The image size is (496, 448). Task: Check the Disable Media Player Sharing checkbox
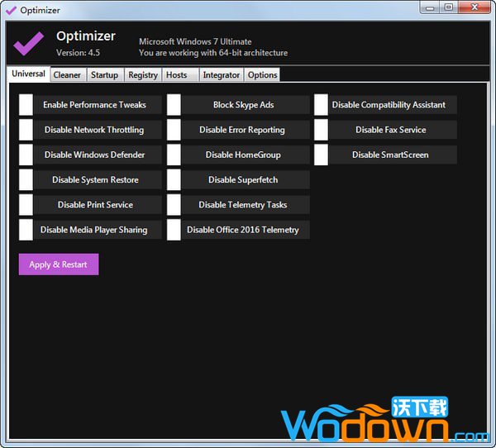point(26,230)
